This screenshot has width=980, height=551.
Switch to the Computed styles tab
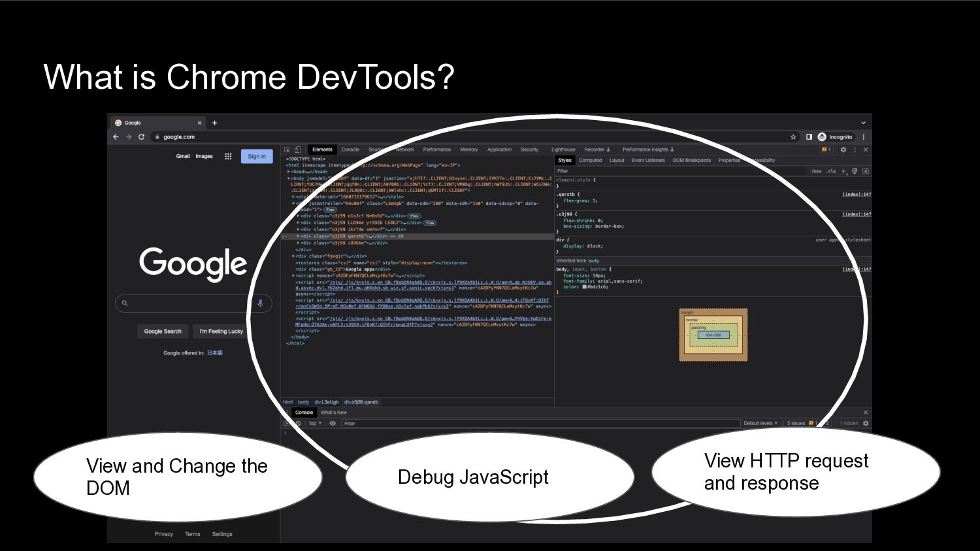[x=590, y=160]
